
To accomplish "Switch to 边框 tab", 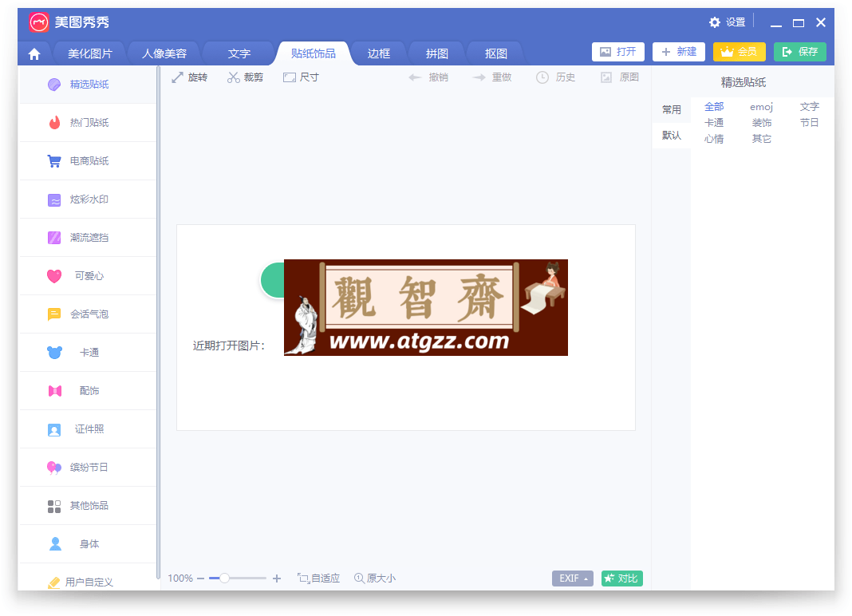I will [379, 53].
